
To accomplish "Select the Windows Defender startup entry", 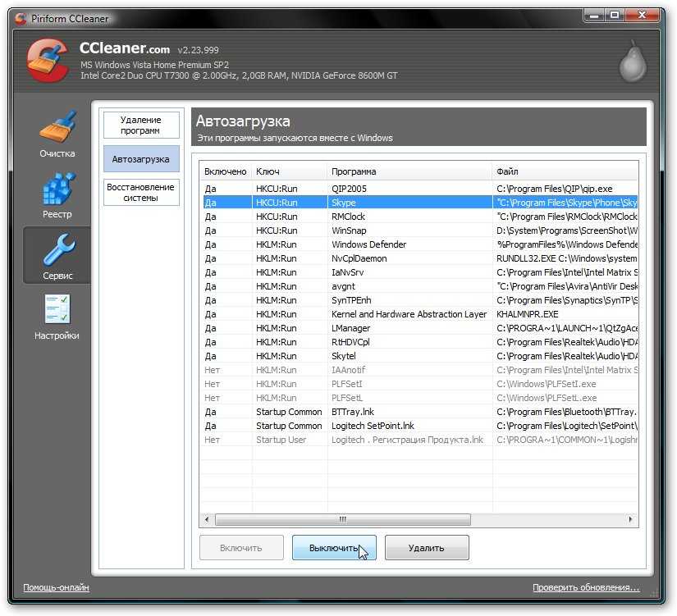I will pos(368,244).
